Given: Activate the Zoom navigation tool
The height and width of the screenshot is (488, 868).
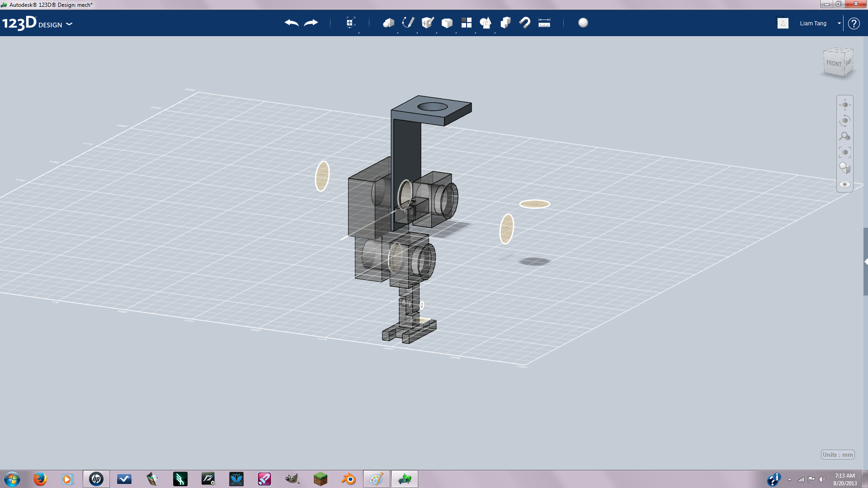Looking at the screenshot, I should [845, 136].
